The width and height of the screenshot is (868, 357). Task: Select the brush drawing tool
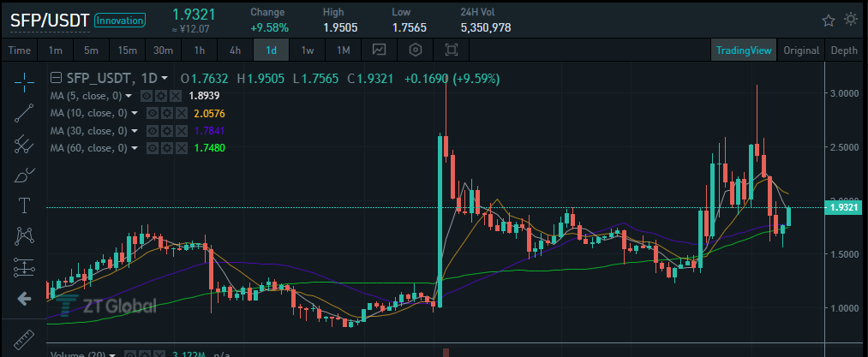tap(24, 175)
